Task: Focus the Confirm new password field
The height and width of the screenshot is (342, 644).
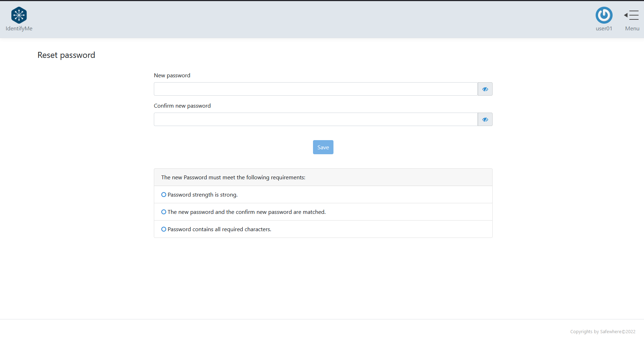Action: pos(315,120)
